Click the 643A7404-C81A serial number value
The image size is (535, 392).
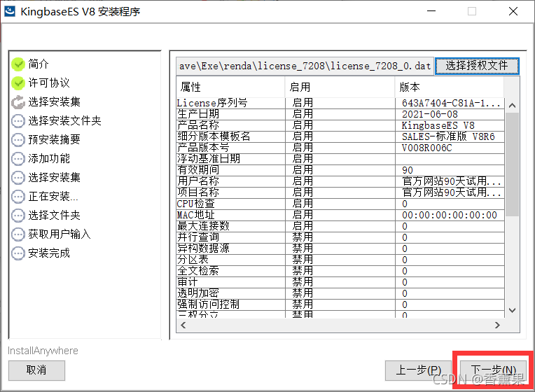coord(451,103)
